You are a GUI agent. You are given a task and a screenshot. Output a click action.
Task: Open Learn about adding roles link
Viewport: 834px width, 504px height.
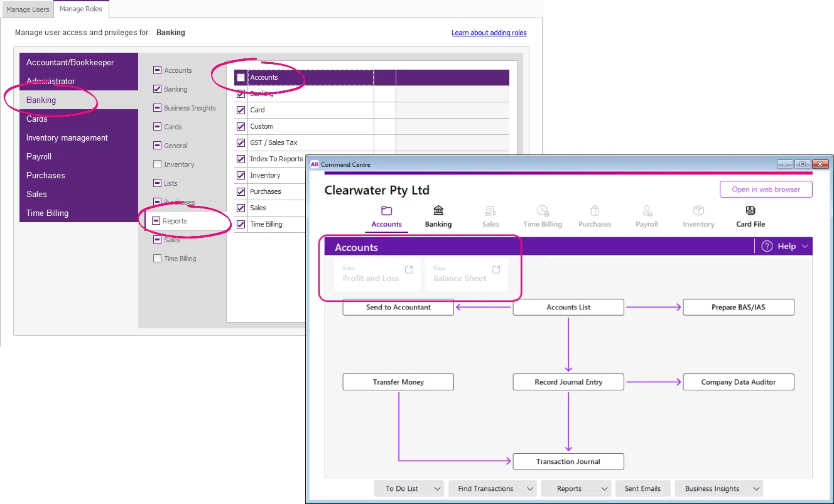[x=489, y=33]
